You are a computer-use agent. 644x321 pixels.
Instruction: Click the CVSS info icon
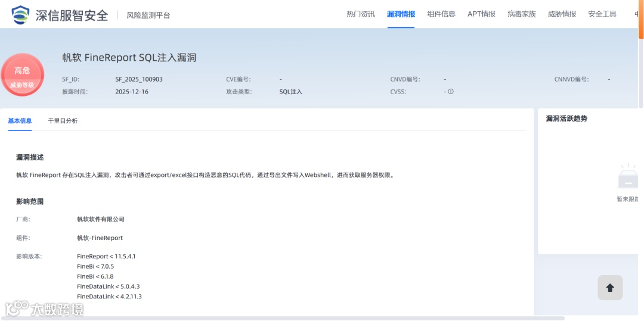coord(451,92)
